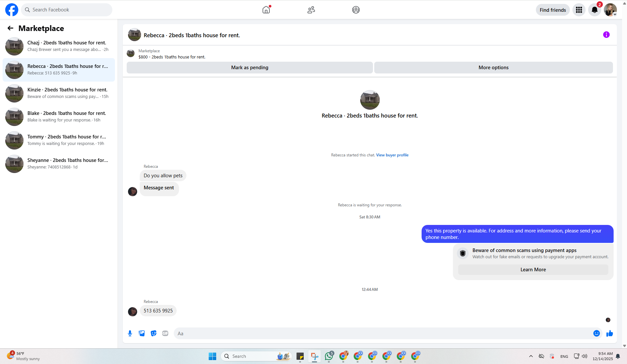Click the shield icon in scam warning

463,253
